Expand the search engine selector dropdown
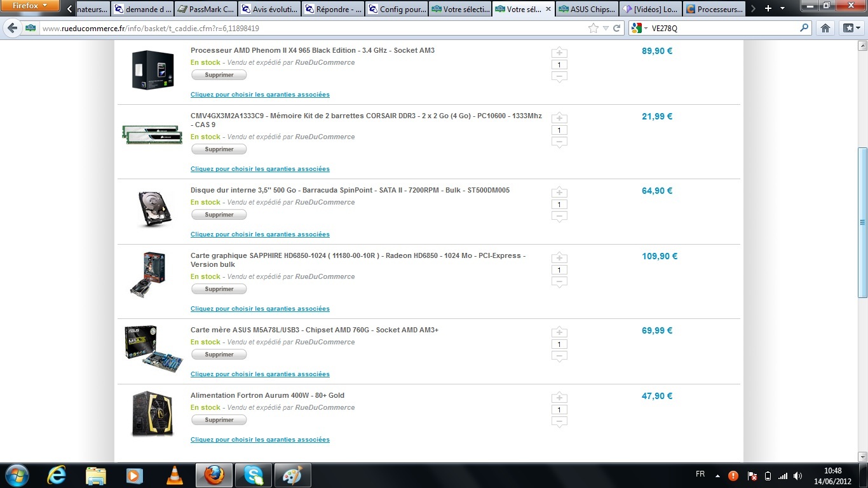Viewport: 868px width, 488px height. (x=641, y=28)
